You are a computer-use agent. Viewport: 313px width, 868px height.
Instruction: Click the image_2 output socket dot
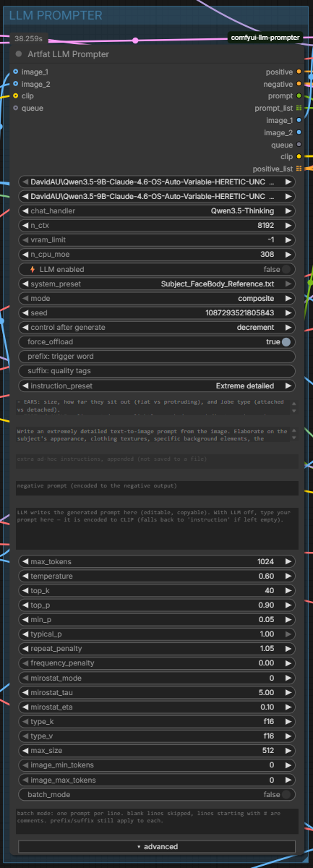[299, 132]
